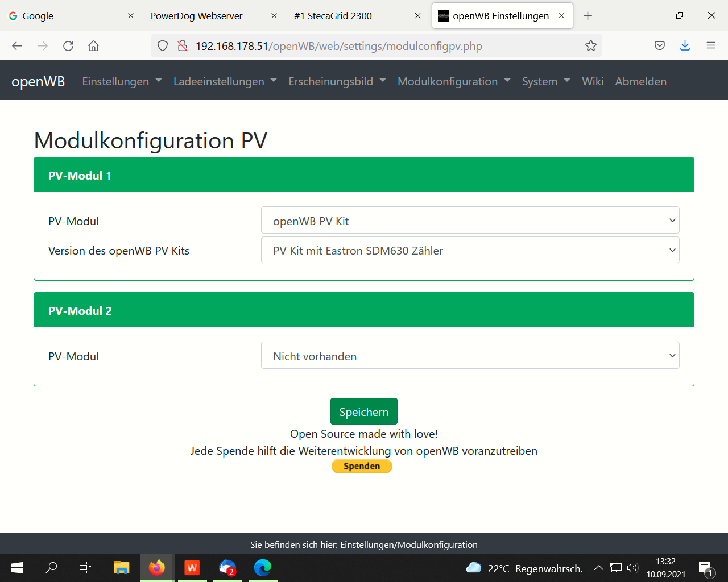The image size is (728, 582).
Task: Open the Wiki link in navbar
Action: (x=593, y=81)
